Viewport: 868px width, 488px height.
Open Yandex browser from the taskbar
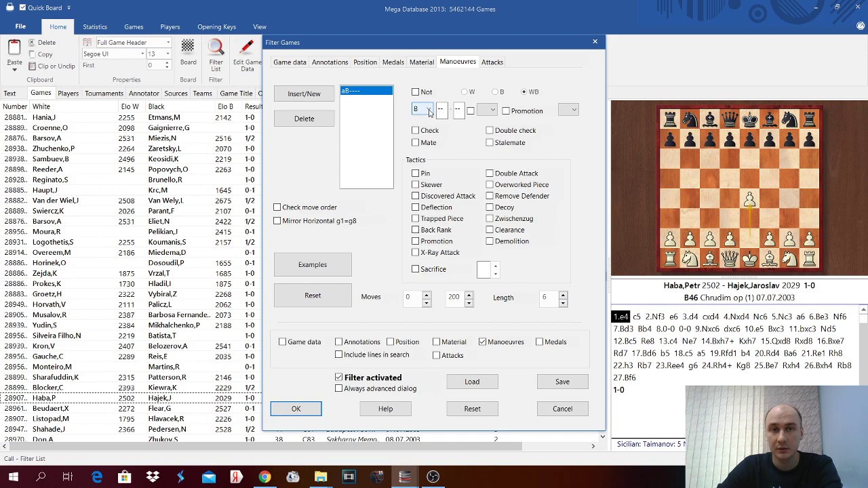pos(236,477)
